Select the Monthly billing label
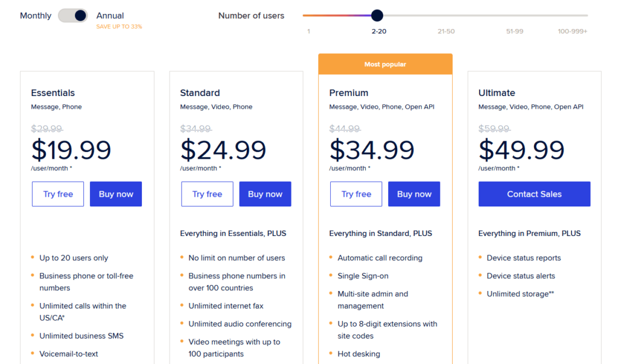Viewport: 618px width, 364px height. pos(36,16)
